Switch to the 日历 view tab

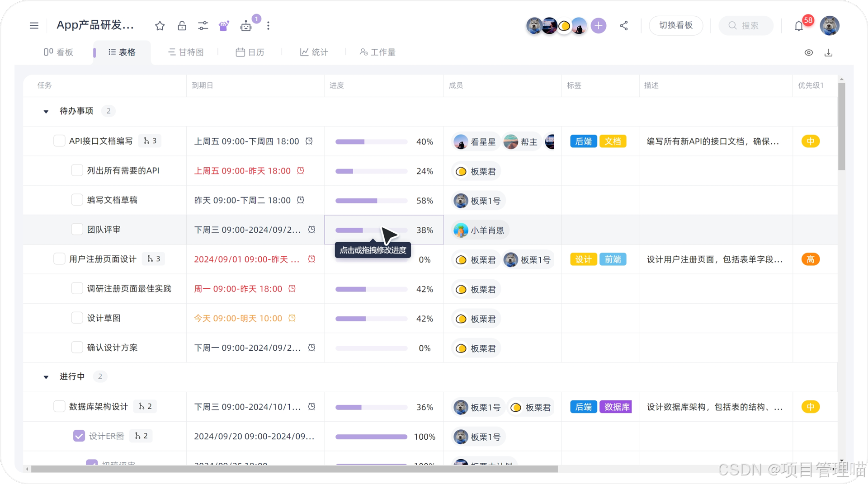pyautogui.click(x=250, y=52)
